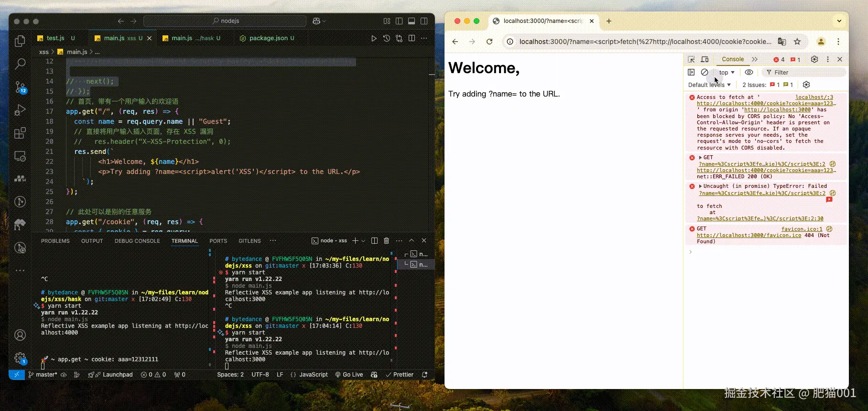Open Run and Debug view
The image size is (868, 411).
[x=20, y=110]
